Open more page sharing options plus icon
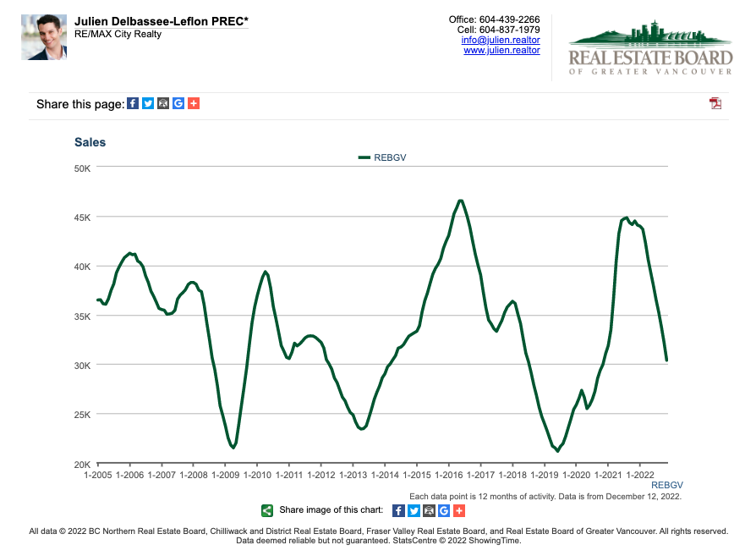Screen dimensions: 756x556 tap(193, 103)
